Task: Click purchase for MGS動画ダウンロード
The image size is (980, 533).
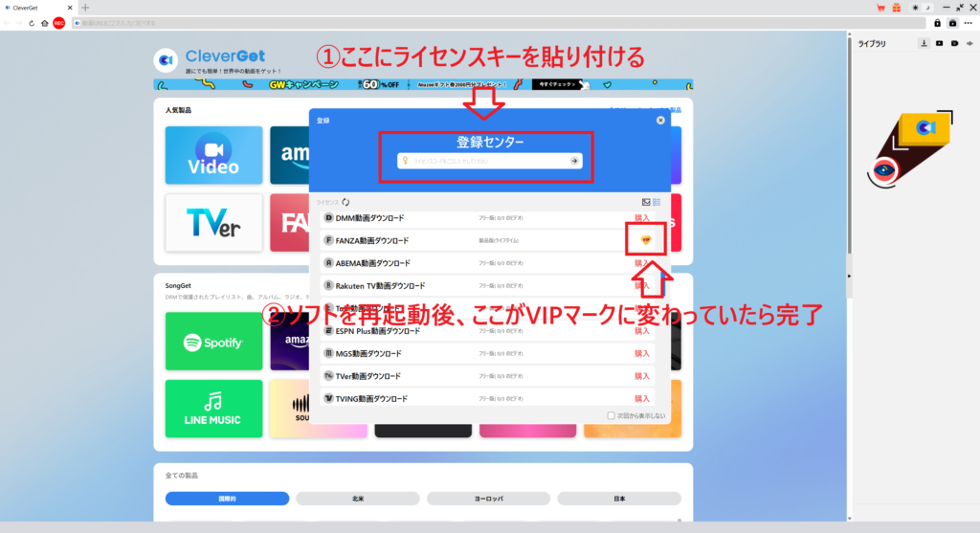Action: tap(642, 353)
